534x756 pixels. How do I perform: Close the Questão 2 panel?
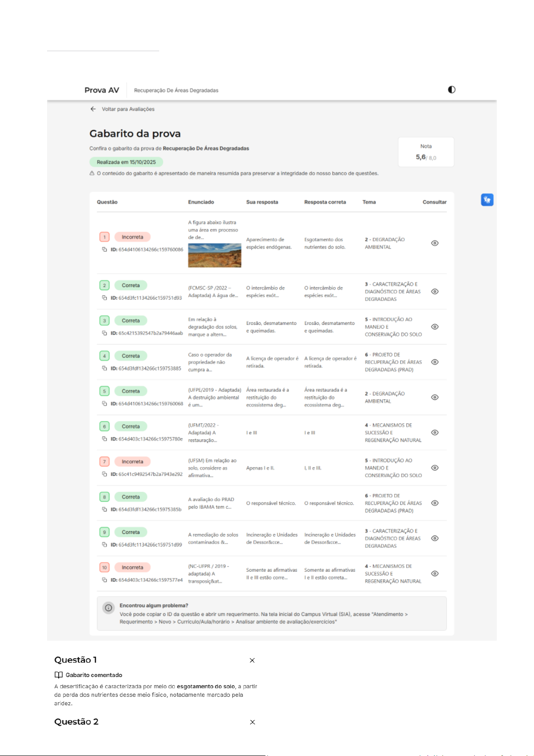252,722
